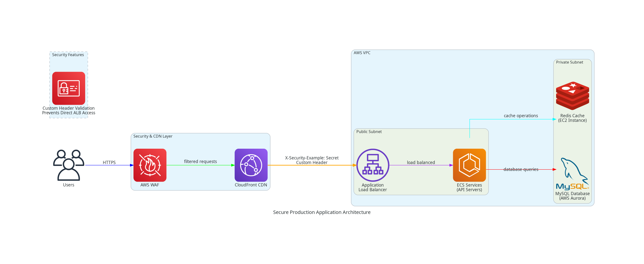Screen dimensions: 644x264
Task: Select the 'Private Subnet' group title
Action: click(569, 62)
